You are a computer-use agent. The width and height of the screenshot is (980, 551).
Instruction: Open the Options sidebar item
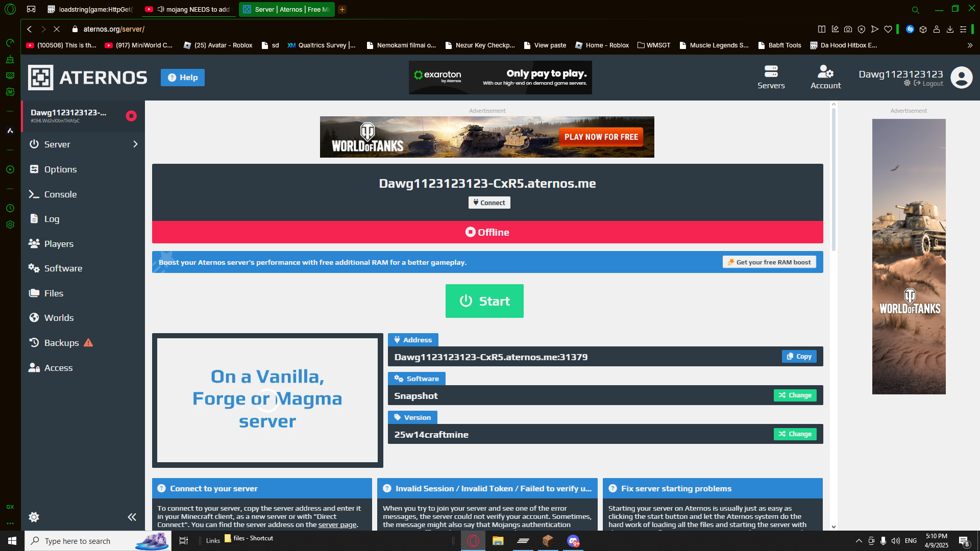[83, 169]
